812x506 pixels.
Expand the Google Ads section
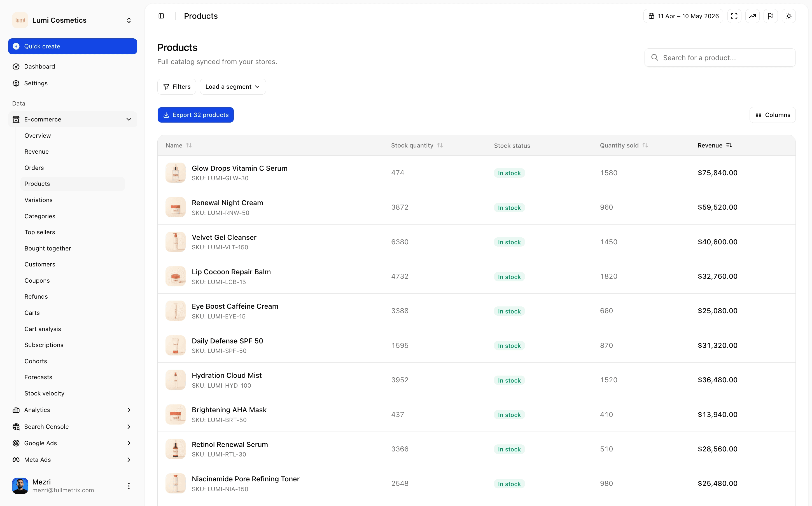click(73, 443)
